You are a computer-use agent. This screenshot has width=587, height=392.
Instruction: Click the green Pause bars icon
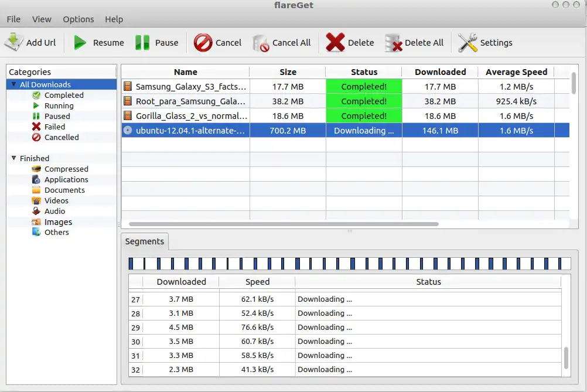point(142,43)
